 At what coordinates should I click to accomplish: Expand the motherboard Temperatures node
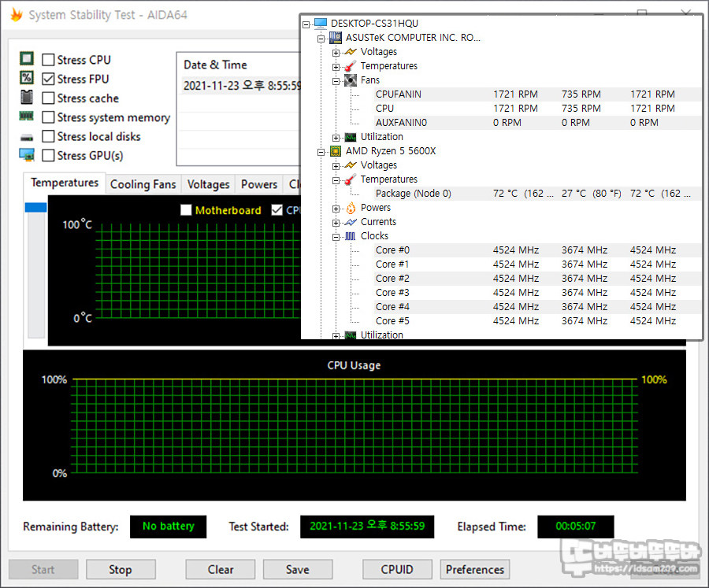coord(336,68)
